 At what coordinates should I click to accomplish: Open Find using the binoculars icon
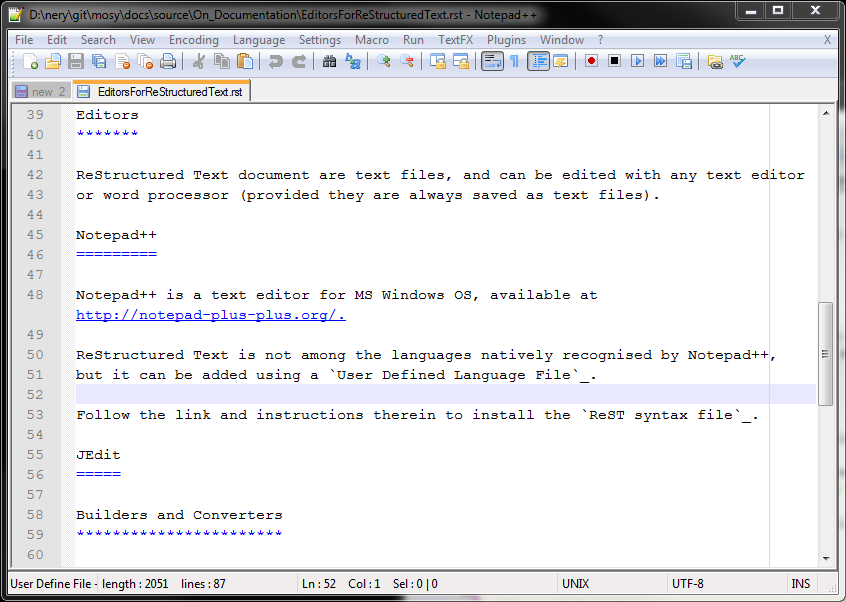coord(329,61)
